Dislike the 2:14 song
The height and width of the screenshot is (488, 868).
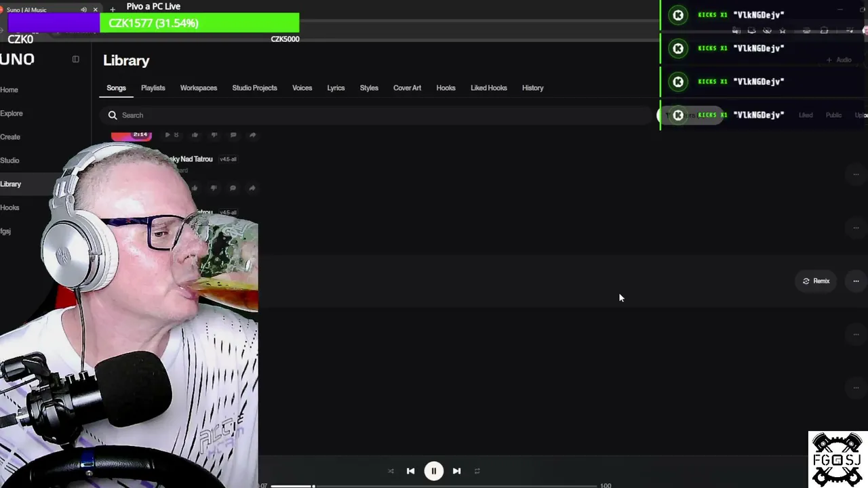pos(214,135)
